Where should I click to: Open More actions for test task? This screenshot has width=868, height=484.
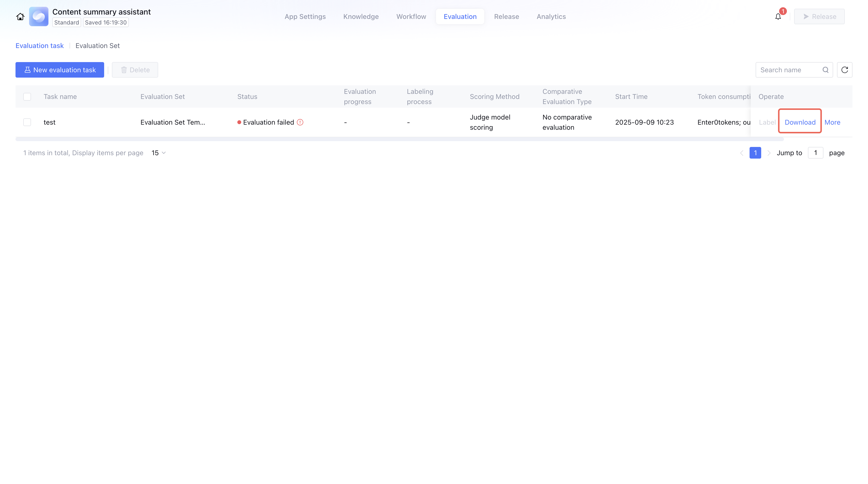tap(832, 122)
